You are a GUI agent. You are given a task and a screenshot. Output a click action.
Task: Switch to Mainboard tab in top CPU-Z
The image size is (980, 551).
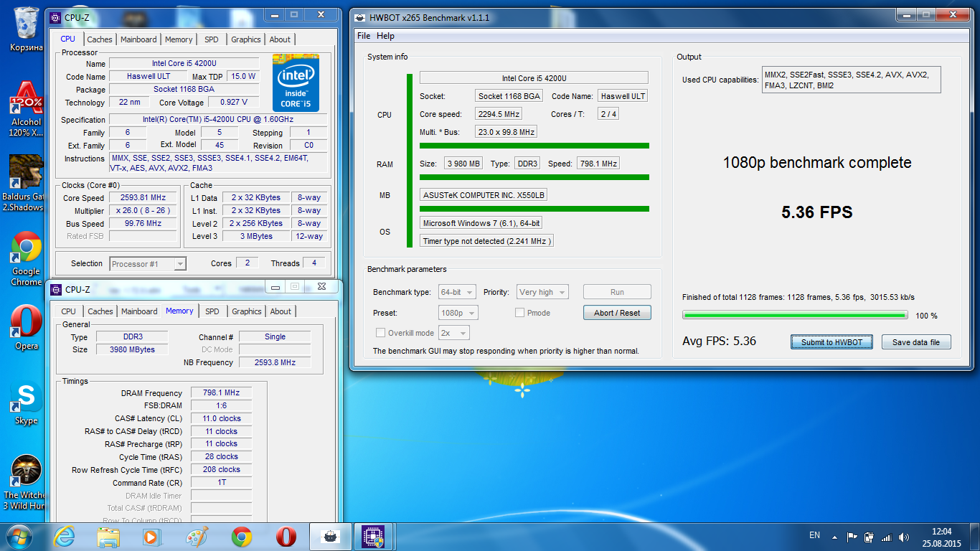click(x=138, y=39)
